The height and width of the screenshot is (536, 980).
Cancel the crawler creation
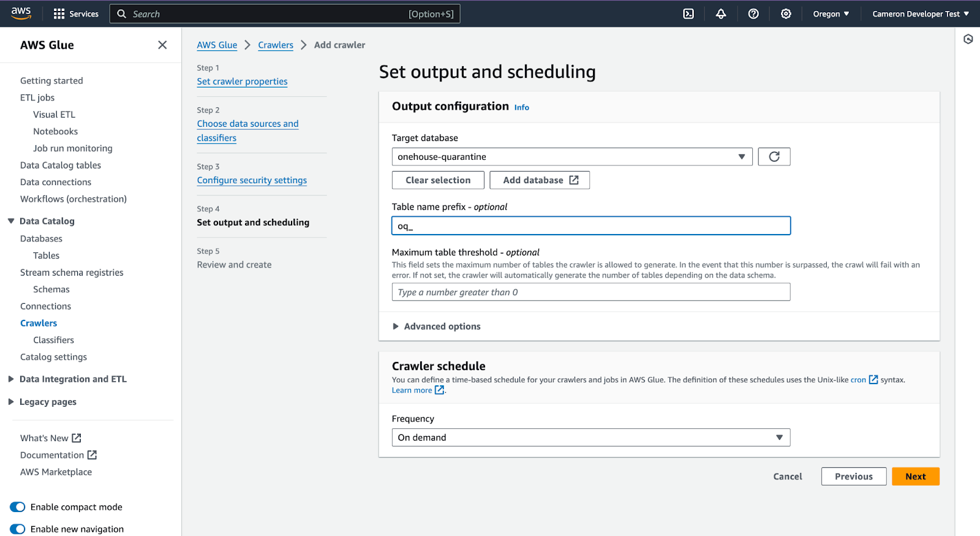pos(788,477)
